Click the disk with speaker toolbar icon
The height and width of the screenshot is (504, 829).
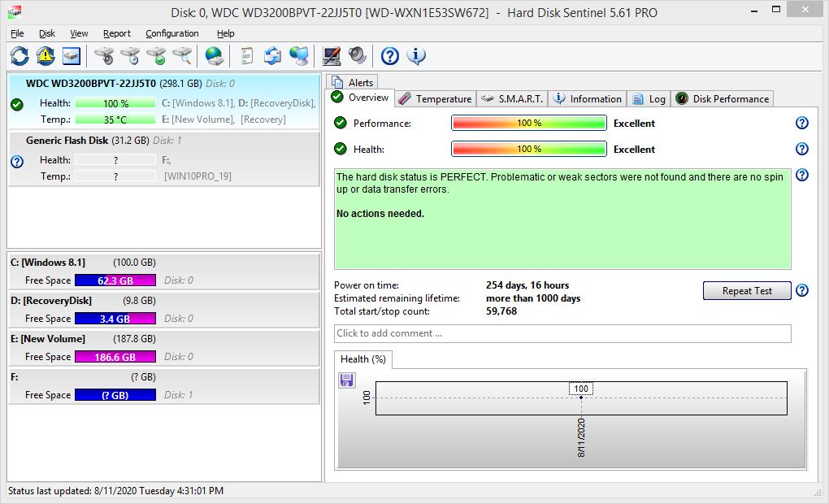[104, 55]
